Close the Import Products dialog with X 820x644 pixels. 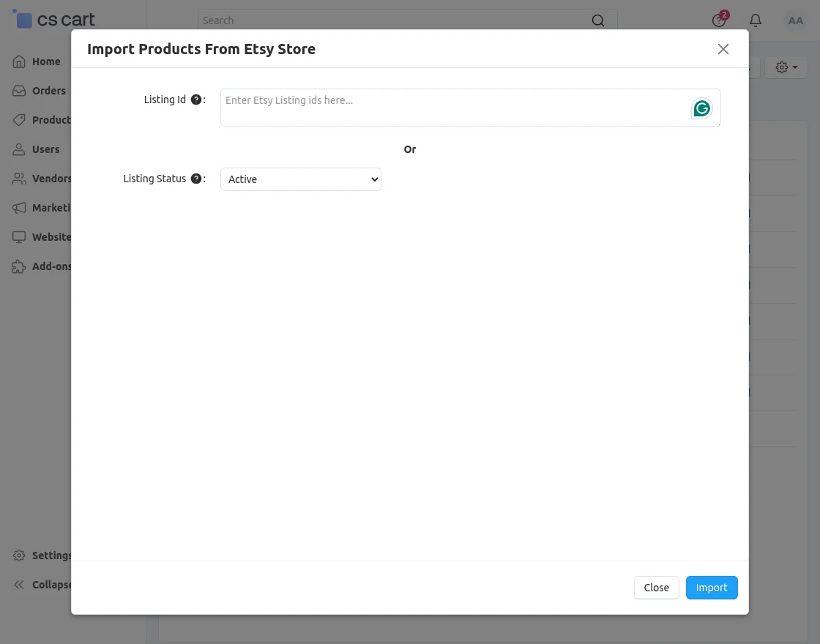(x=723, y=49)
